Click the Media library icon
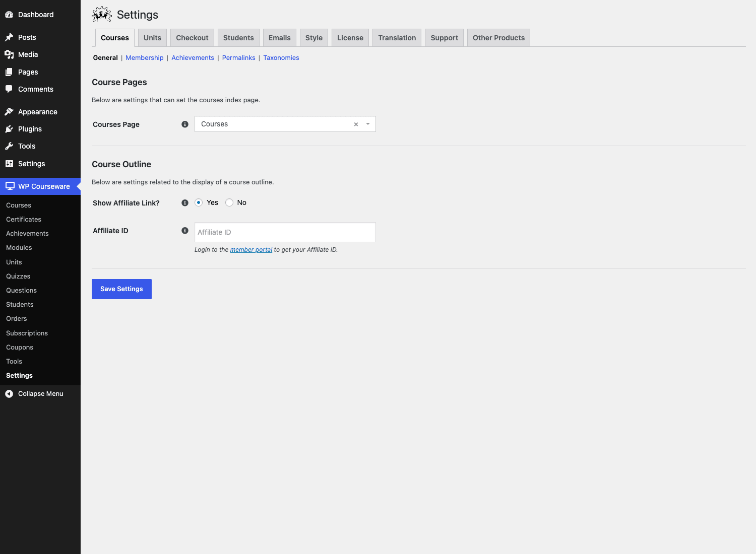 pos(9,54)
